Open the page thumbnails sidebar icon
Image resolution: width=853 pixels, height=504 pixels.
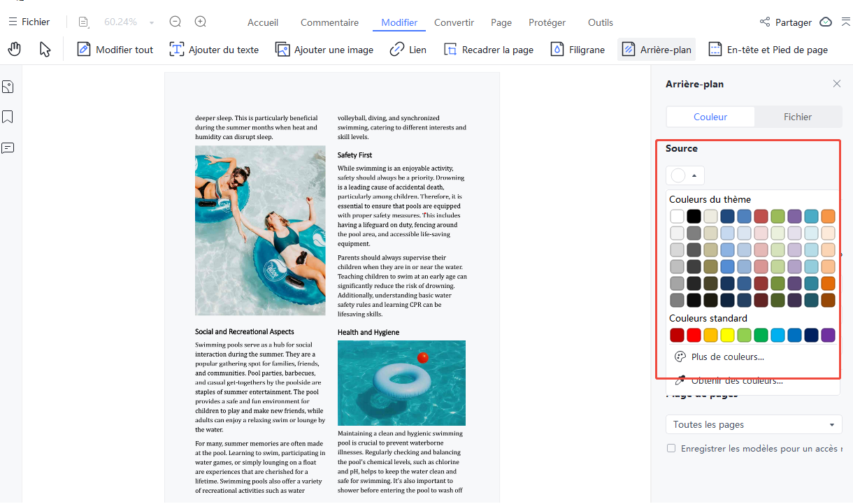coord(8,87)
